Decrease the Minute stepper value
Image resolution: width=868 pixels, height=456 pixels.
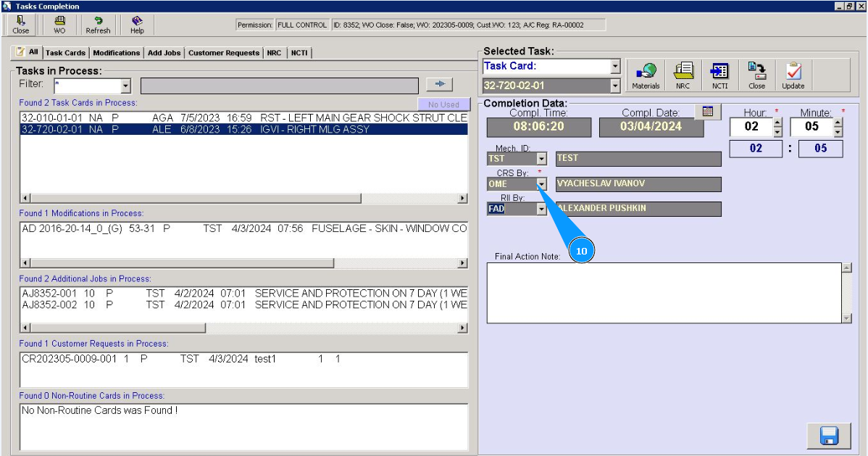[x=838, y=132]
